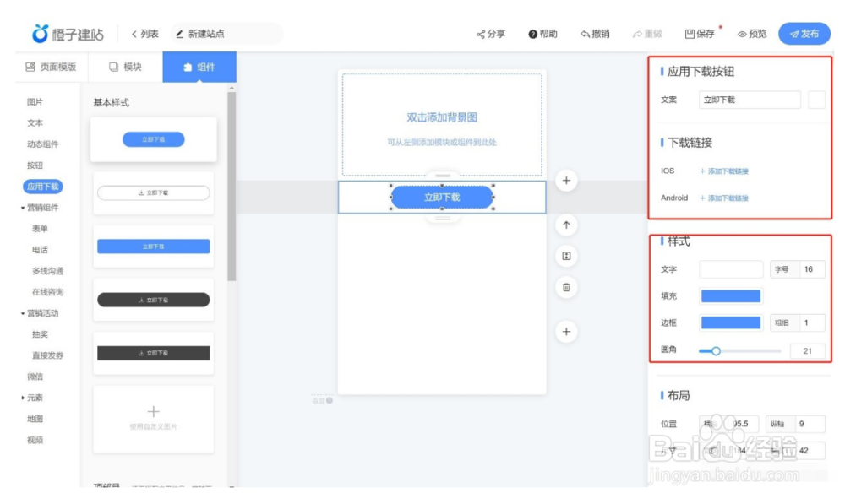Screen dimensions: 845x504
Task: Duplicate the element using the copy icon
Action: [566, 257]
